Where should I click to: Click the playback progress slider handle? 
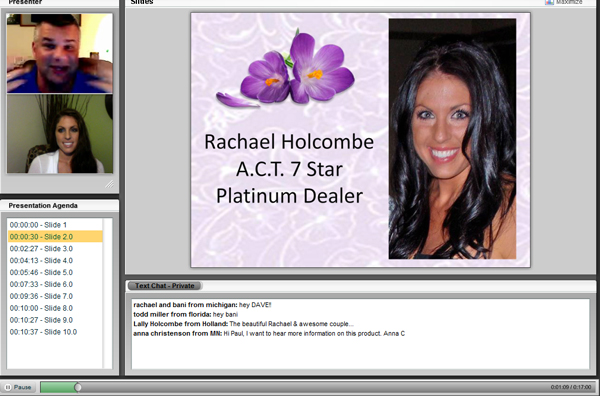tap(78, 387)
